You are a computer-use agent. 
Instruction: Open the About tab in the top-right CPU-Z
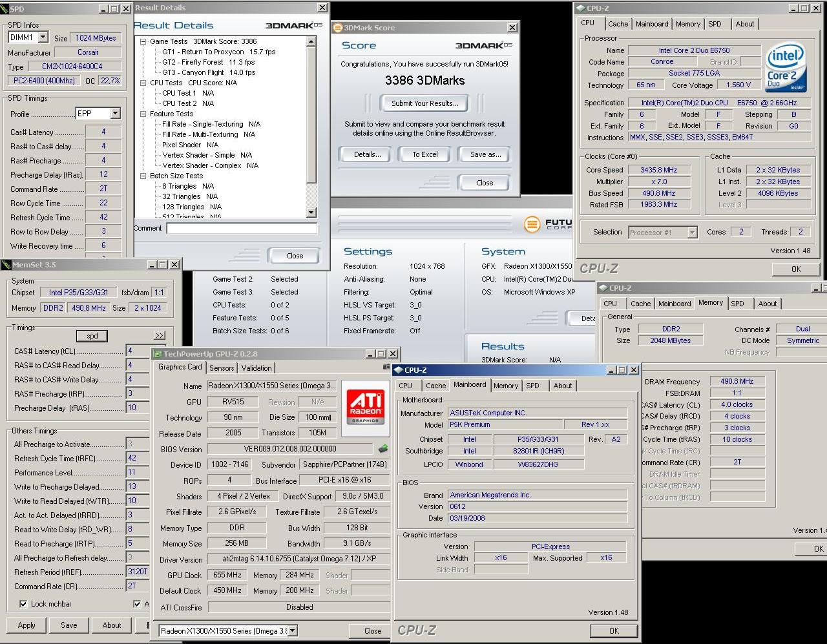pos(744,24)
